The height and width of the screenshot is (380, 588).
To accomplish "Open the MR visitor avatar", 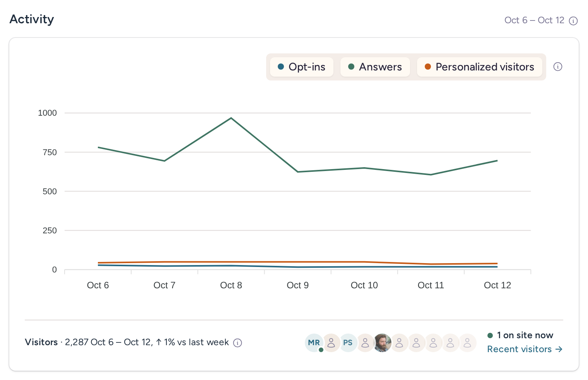I will (x=314, y=342).
